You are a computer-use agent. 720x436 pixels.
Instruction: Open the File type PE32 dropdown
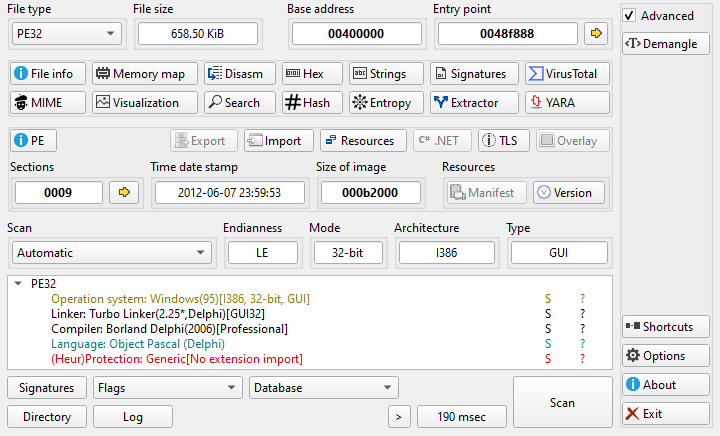(x=66, y=33)
